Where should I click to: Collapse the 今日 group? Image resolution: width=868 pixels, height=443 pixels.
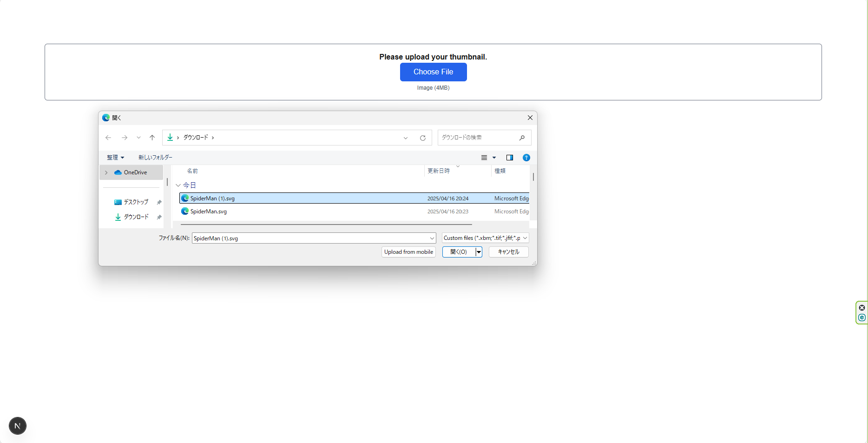coord(178,185)
